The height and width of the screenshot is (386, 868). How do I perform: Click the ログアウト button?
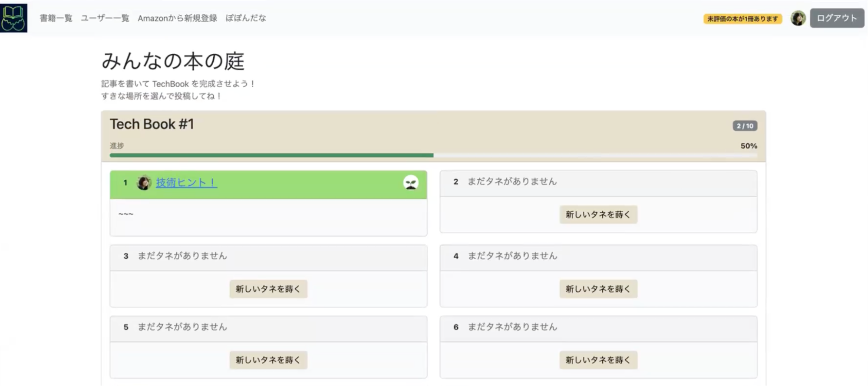click(x=836, y=18)
